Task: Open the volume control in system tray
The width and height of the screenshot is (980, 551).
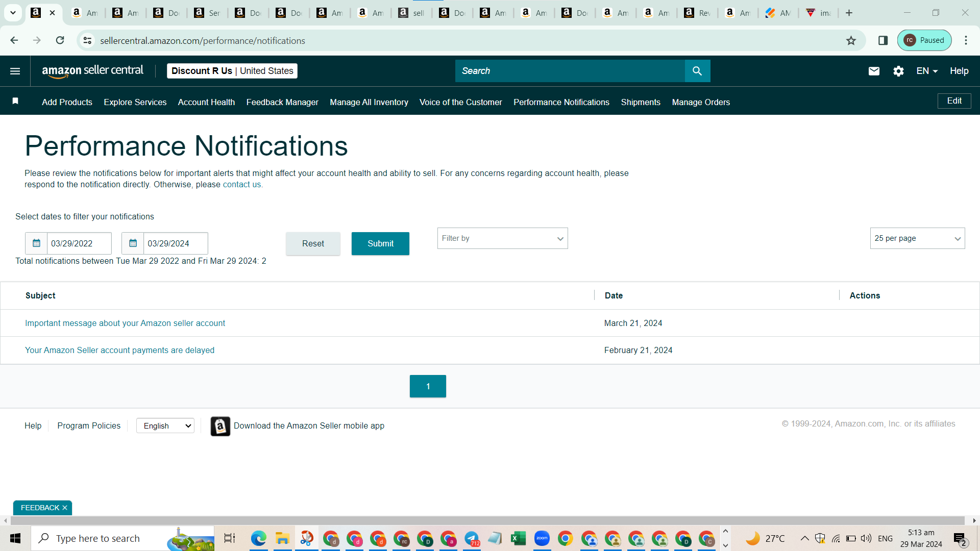Action: 866,538
